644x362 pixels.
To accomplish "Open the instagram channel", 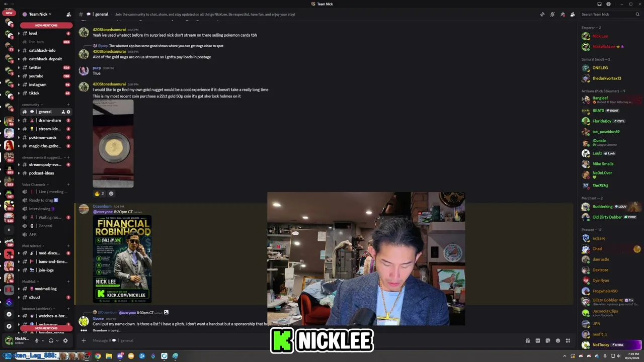I will 45,84.
